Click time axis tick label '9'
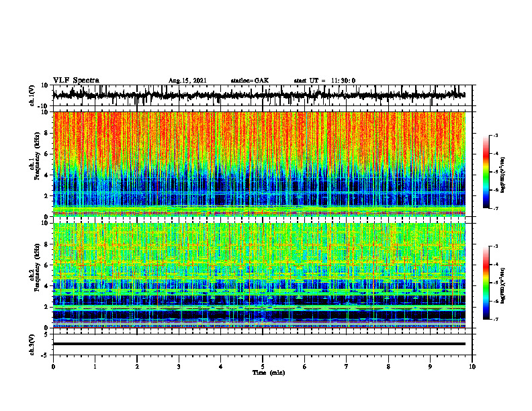The height and width of the screenshot is (411, 532). [x=430, y=367]
